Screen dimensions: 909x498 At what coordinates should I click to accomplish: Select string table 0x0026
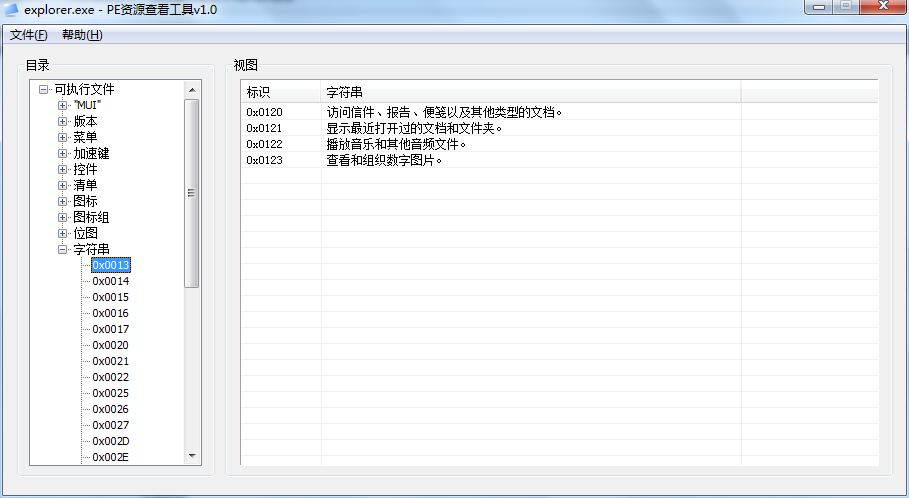coord(111,409)
